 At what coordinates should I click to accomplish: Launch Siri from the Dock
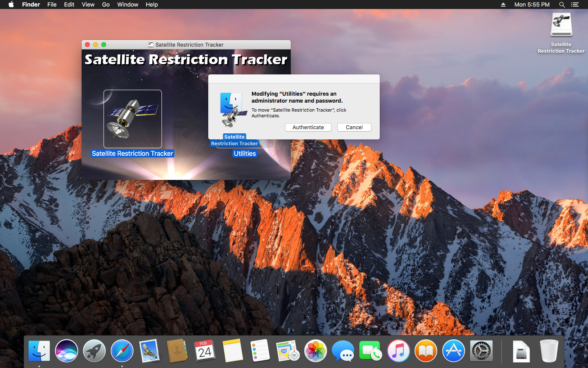(x=67, y=351)
